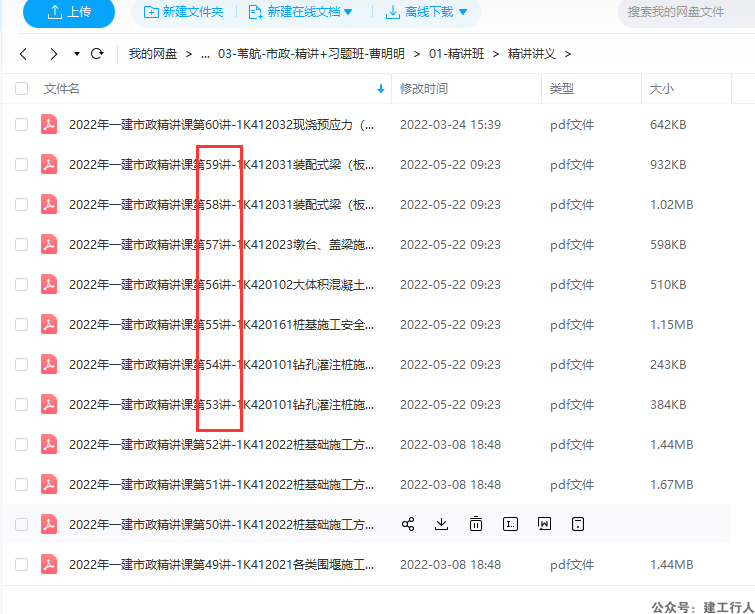
Task: Check the box for 第52讲 file
Action: 21,444
